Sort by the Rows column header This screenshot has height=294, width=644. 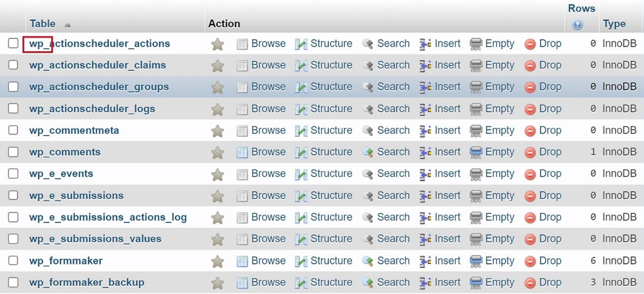pos(581,8)
